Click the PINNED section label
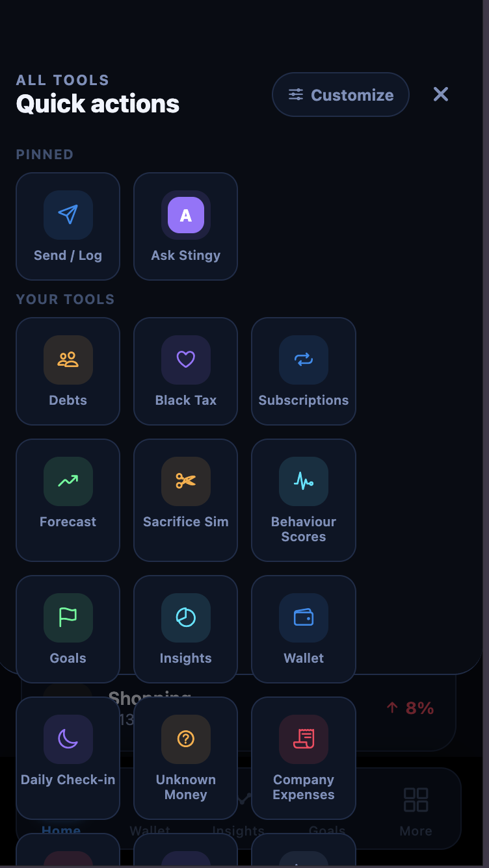This screenshot has width=489, height=868. point(45,155)
